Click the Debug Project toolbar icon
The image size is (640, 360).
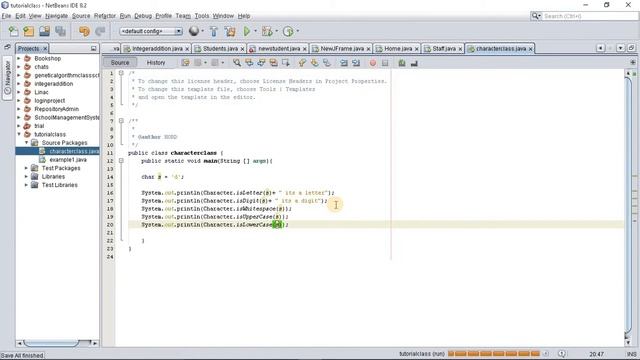[267, 31]
